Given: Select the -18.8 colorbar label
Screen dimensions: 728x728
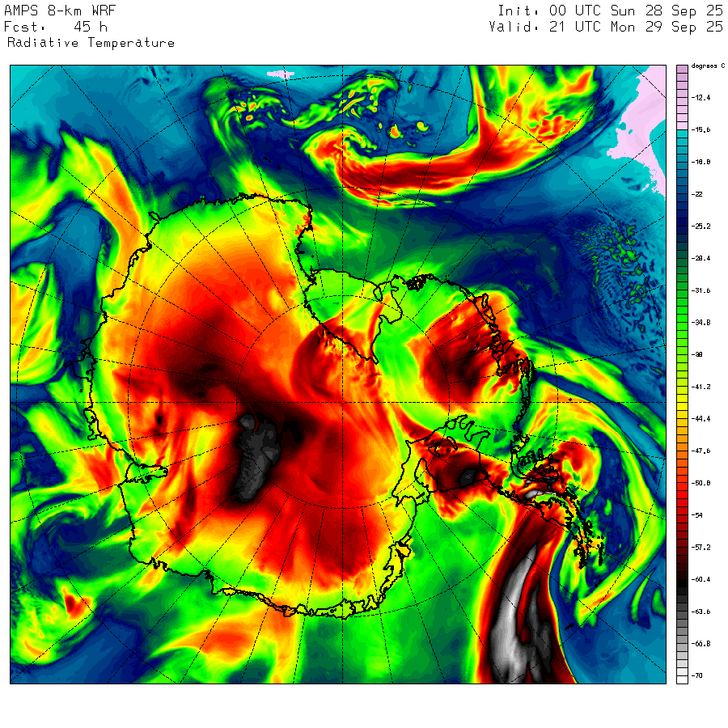Looking at the screenshot, I should tap(700, 162).
